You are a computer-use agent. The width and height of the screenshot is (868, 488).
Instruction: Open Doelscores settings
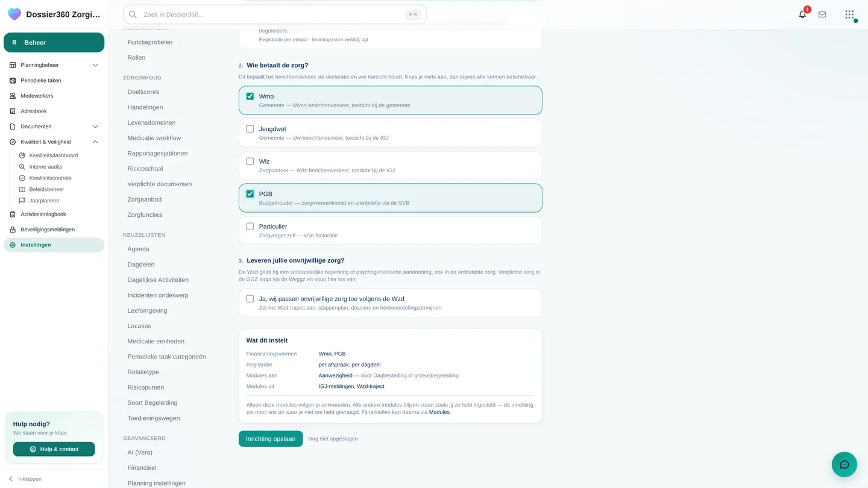(x=143, y=92)
